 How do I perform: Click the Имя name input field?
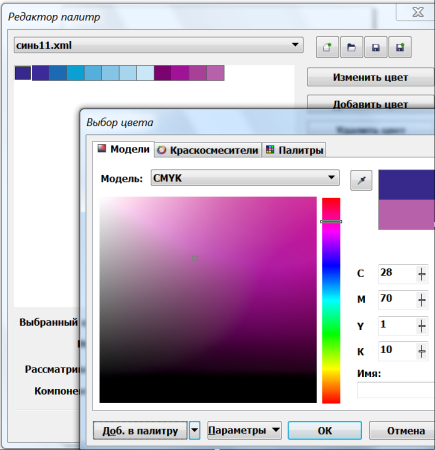pos(396,390)
